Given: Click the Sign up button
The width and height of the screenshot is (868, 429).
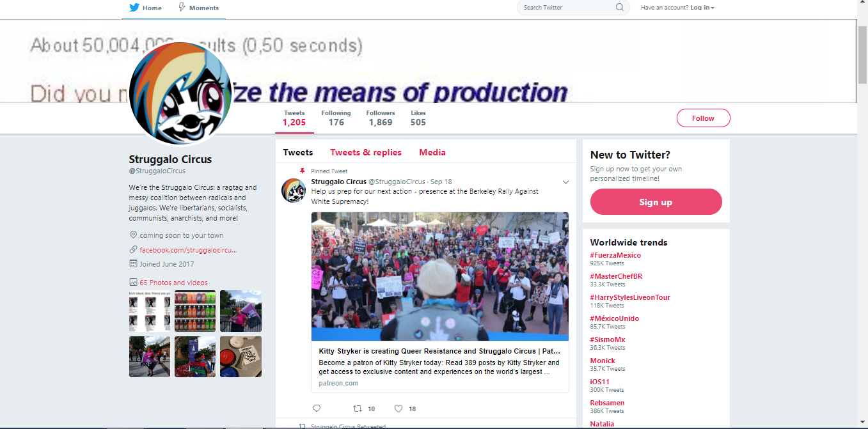Looking at the screenshot, I should pos(656,202).
